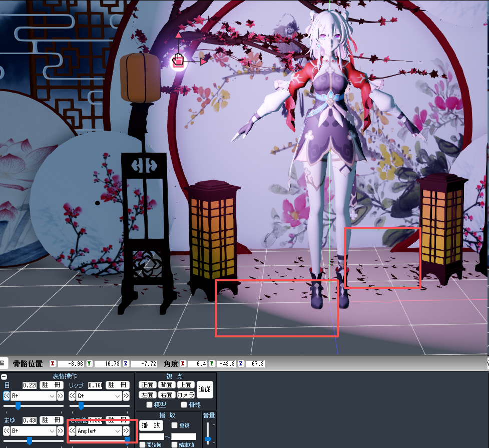
Task: Register the リップ morph with 註冊 button
Action: 118,385
